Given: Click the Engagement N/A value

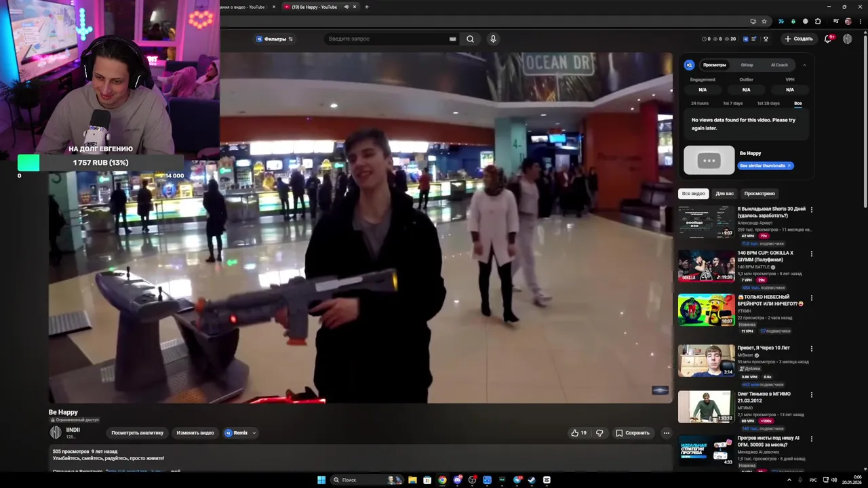Looking at the screenshot, I should coord(703,89).
